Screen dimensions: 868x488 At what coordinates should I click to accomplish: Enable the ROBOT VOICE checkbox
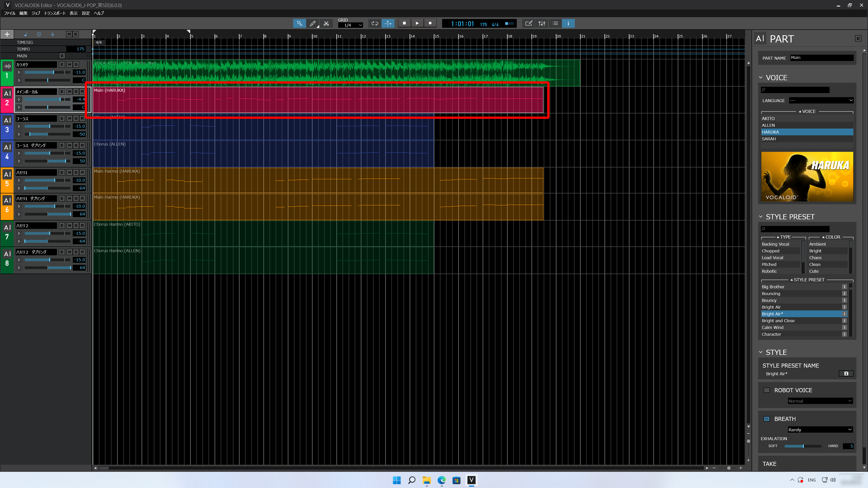(767, 390)
